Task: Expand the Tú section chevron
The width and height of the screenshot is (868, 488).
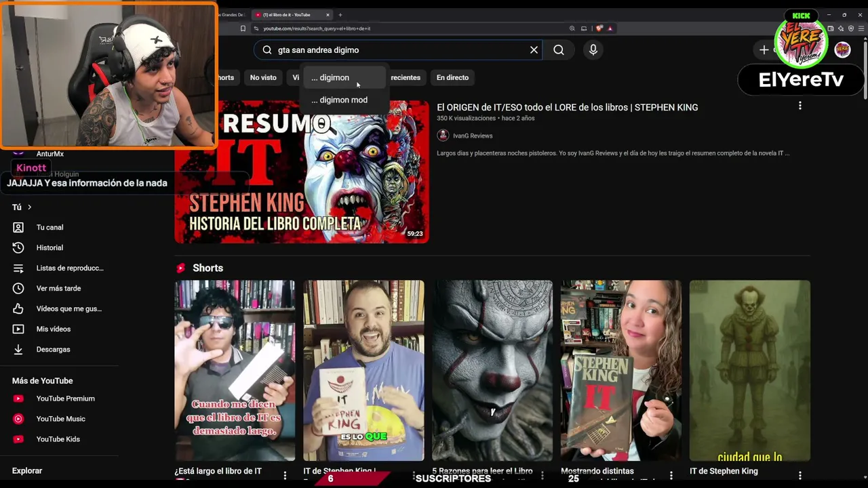Action: coord(29,207)
